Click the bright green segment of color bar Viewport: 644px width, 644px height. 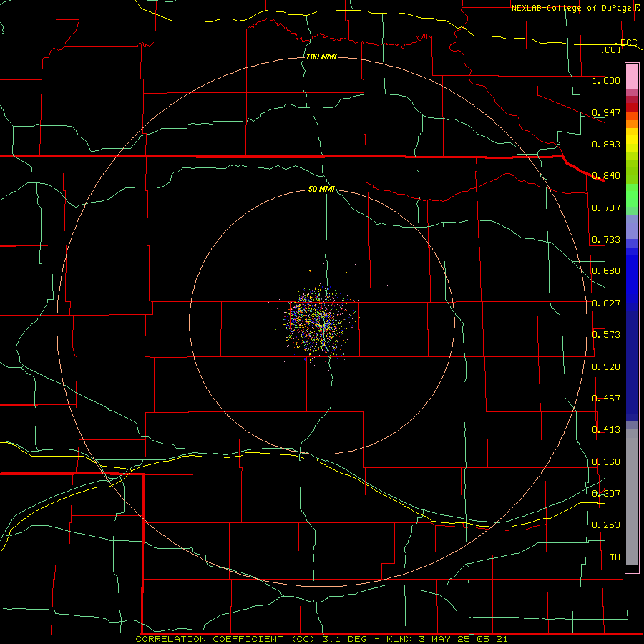point(632,195)
